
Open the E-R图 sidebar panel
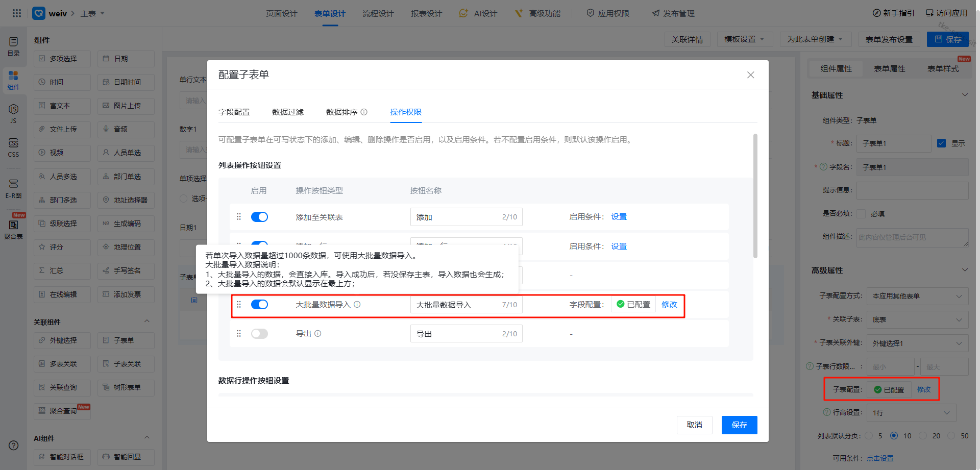pyautogui.click(x=13, y=188)
